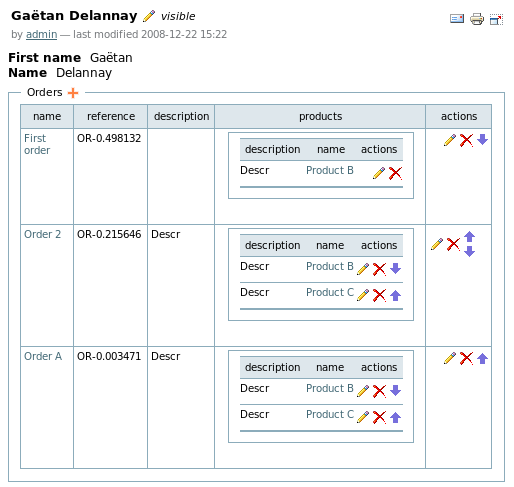Open the Order A link
514x487 pixels.
coord(43,356)
